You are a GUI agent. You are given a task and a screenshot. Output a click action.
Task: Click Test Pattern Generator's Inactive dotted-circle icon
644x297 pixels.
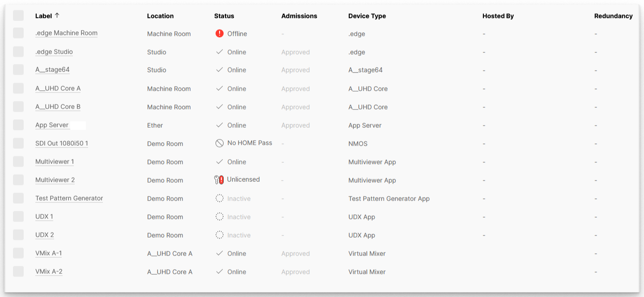click(x=219, y=198)
